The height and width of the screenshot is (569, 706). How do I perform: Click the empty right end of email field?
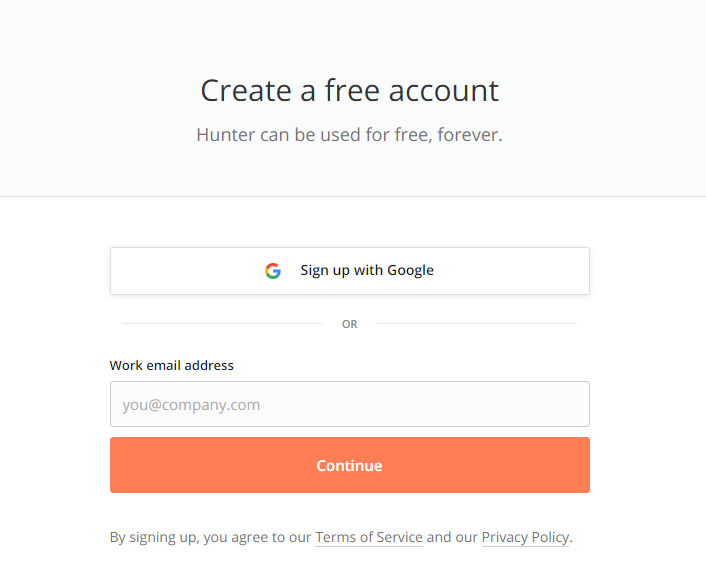pos(540,404)
